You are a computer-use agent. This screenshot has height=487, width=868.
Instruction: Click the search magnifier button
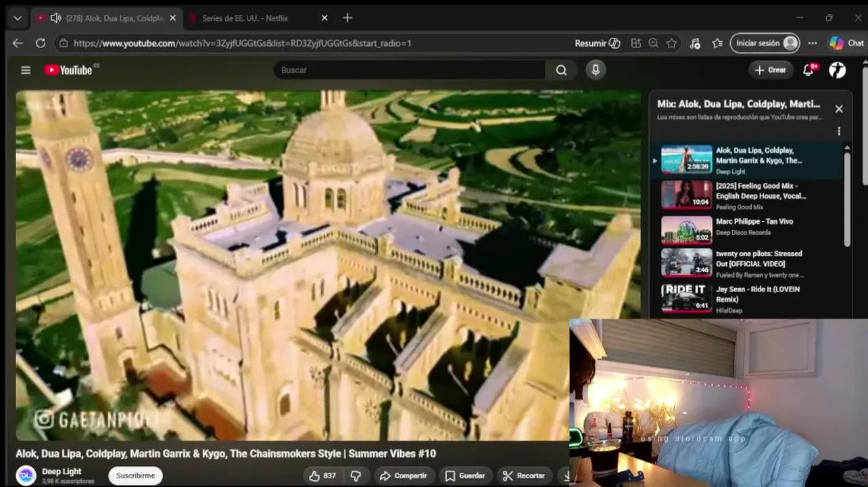pos(561,70)
